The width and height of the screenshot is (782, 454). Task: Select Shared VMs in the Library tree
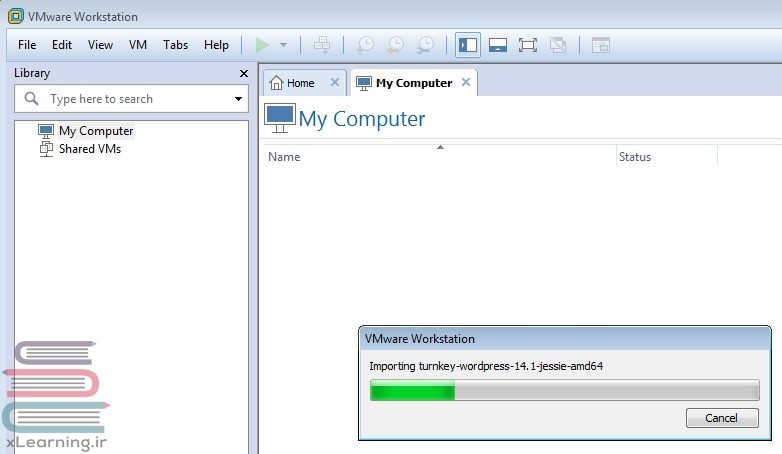coord(89,149)
